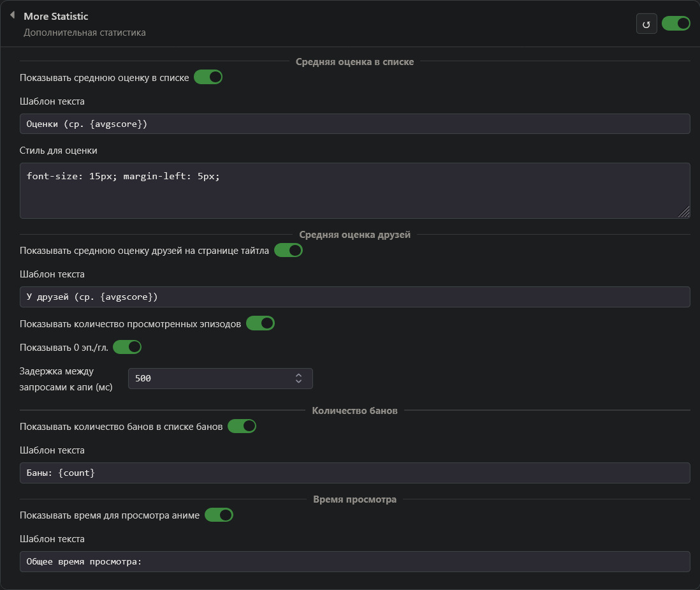This screenshot has width=700, height=590.
Task: Click the API delay field showing 500
Action: [x=210, y=378]
